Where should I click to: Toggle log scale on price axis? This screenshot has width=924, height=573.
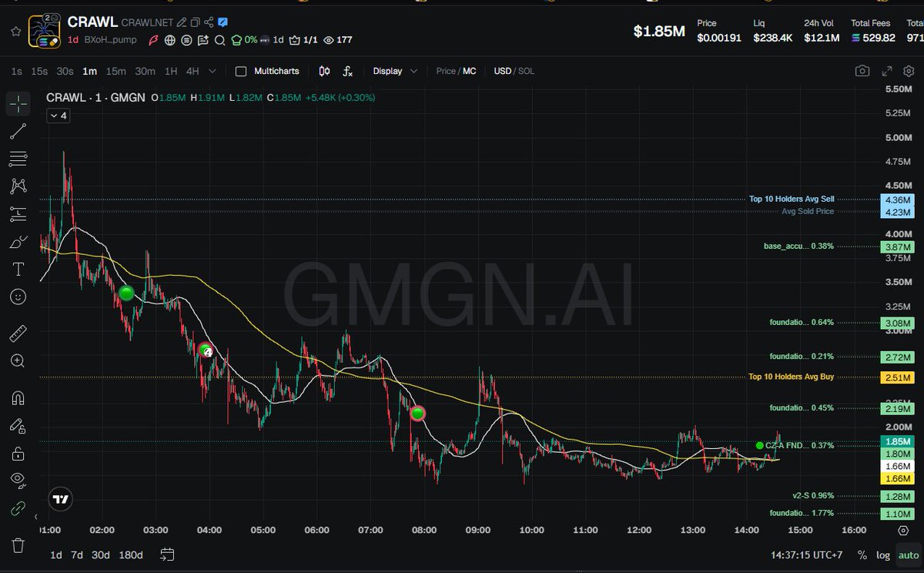pos(882,555)
